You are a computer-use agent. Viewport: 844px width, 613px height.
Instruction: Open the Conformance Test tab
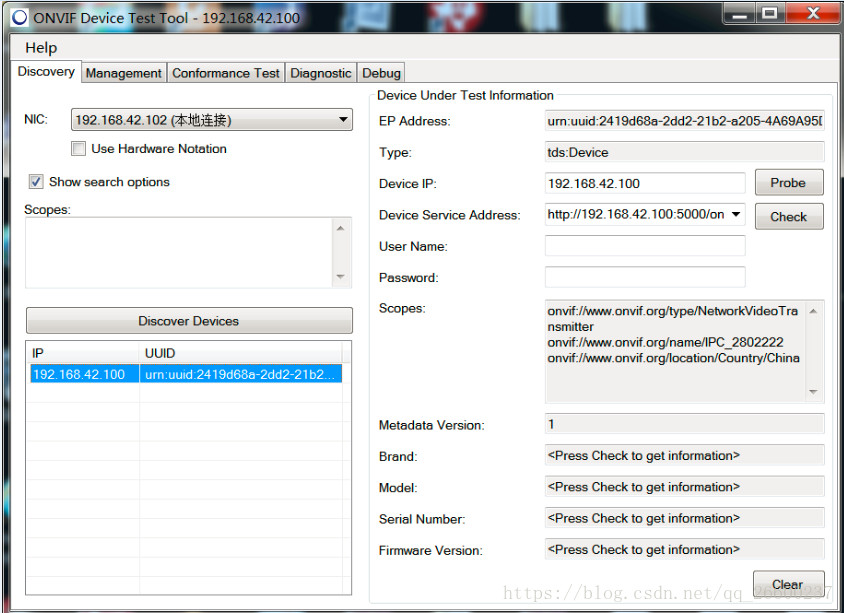(x=226, y=73)
